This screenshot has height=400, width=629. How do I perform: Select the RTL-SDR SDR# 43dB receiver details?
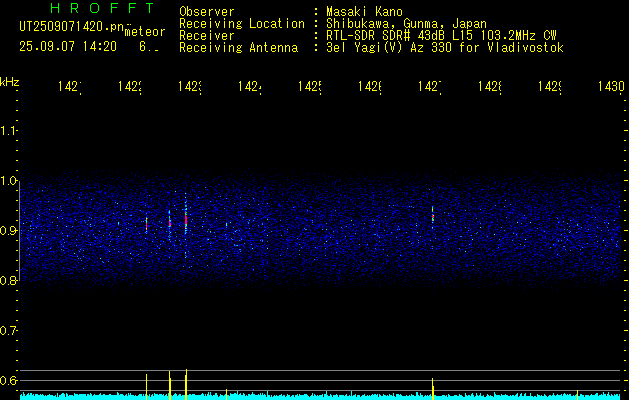442,36
